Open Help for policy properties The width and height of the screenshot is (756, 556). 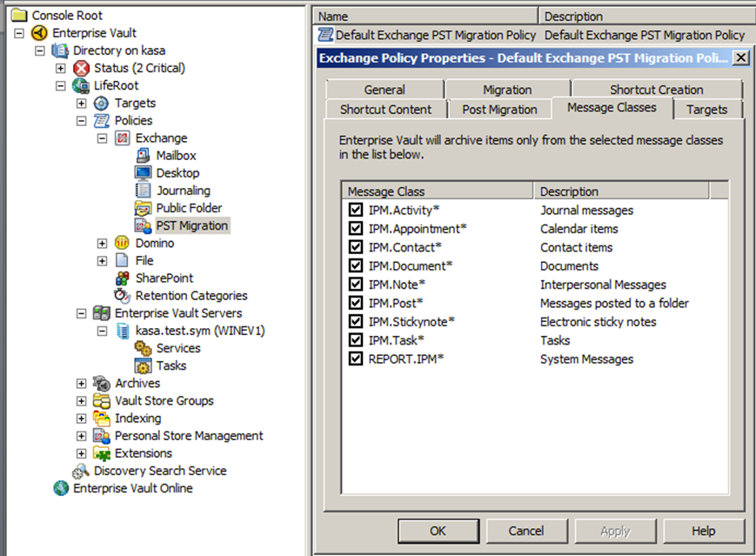(704, 531)
